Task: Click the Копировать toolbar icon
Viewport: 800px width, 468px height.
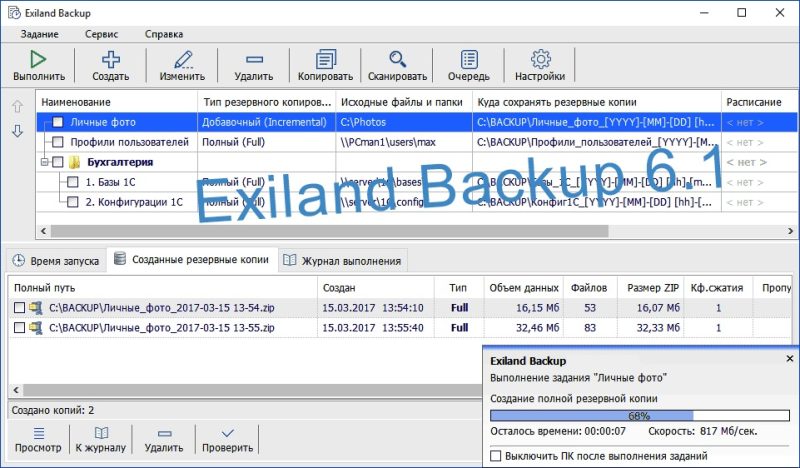Action: (x=325, y=59)
